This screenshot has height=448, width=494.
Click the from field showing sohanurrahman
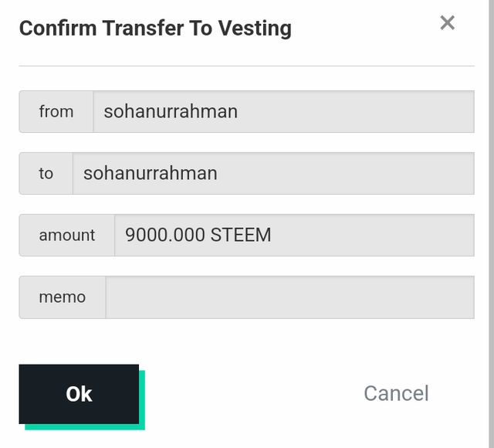pyautogui.click(x=284, y=111)
